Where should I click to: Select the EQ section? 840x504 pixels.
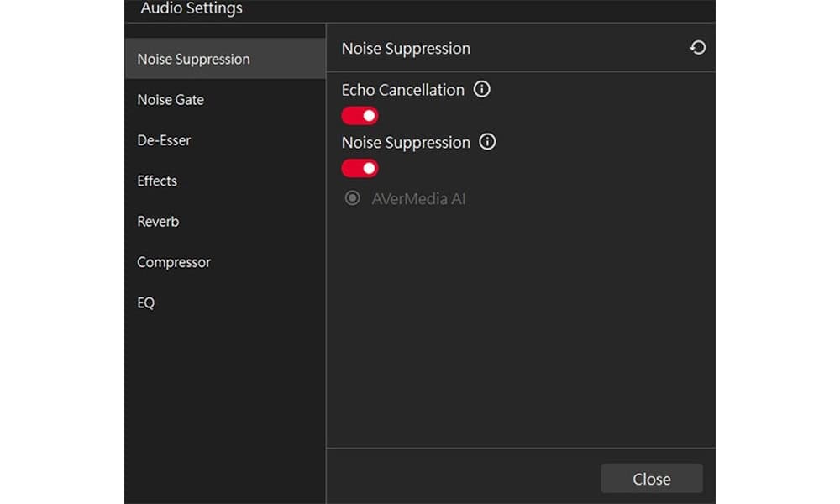[145, 302]
